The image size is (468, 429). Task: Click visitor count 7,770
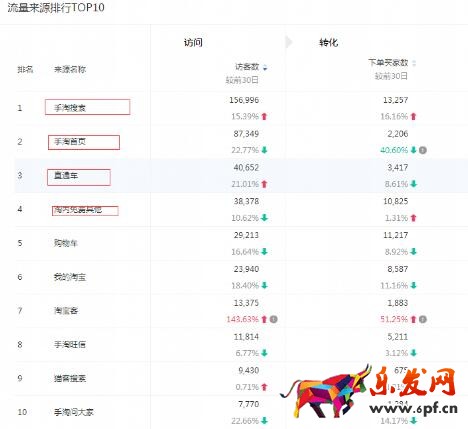248,404
